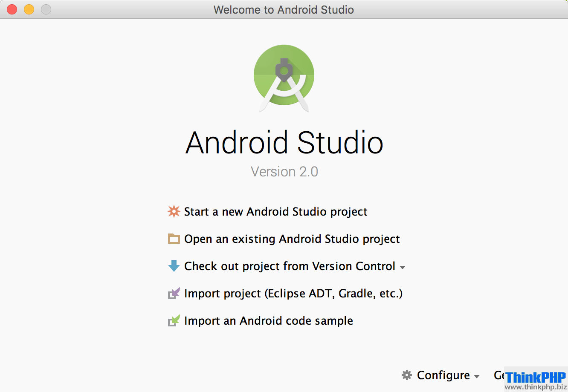Screen dimensions: 568x392
Task: Expand the Version Control dropdown arrow
Action: (x=403, y=268)
